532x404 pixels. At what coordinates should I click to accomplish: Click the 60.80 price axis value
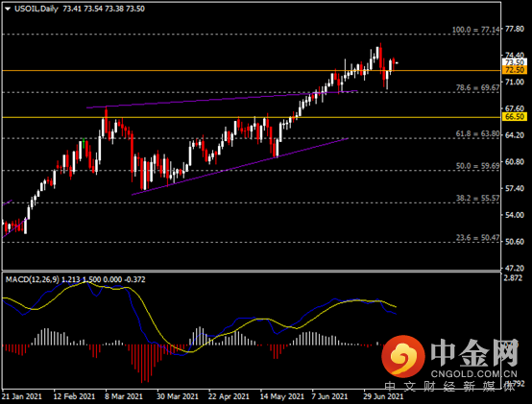(x=515, y=162)
